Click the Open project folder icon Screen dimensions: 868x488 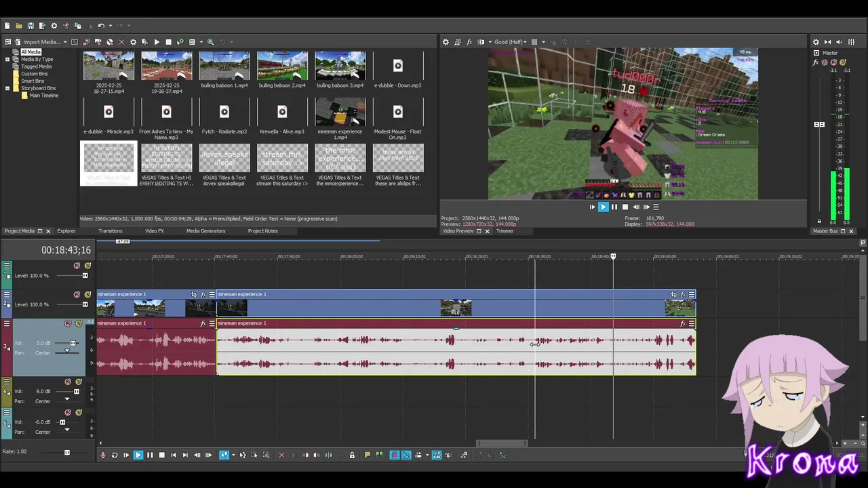point(19,26)
